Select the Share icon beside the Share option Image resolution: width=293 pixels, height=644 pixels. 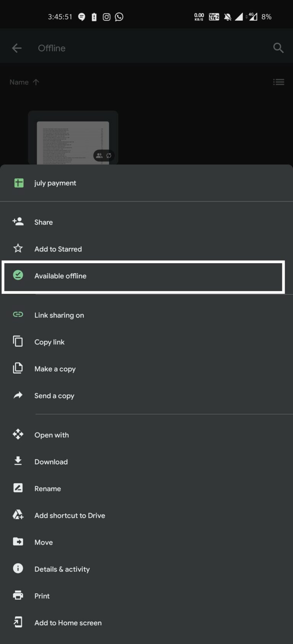pyautogui.click(x=18, y=222)
